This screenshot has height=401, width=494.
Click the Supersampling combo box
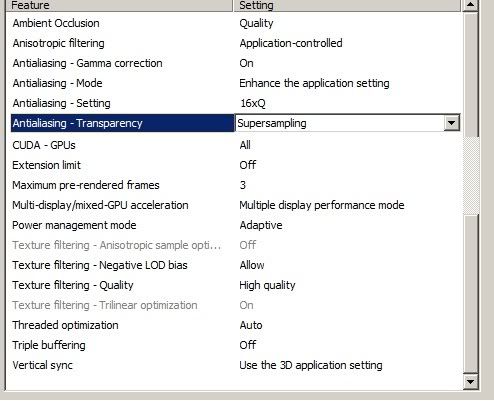[x=347, y=123]
